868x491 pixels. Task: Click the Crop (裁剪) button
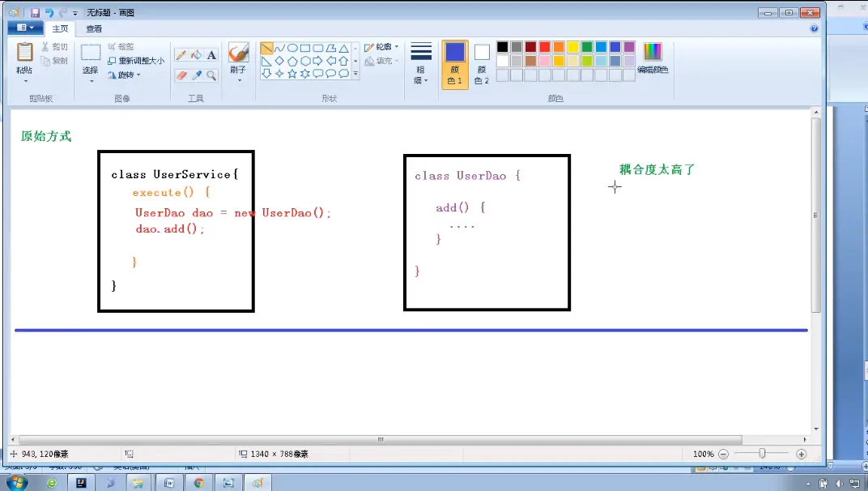tap(121, 46)
